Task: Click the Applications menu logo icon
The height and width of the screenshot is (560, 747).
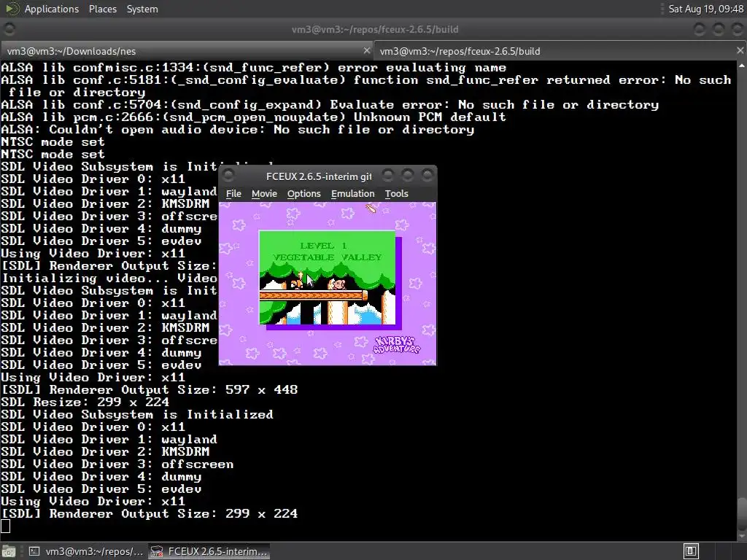Action: [x=12, y=9]
